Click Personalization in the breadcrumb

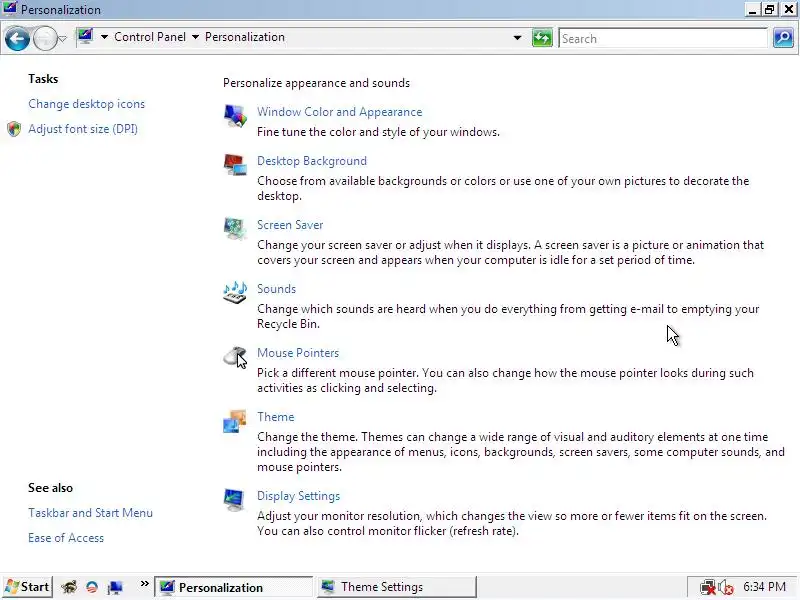pos(245,37)
